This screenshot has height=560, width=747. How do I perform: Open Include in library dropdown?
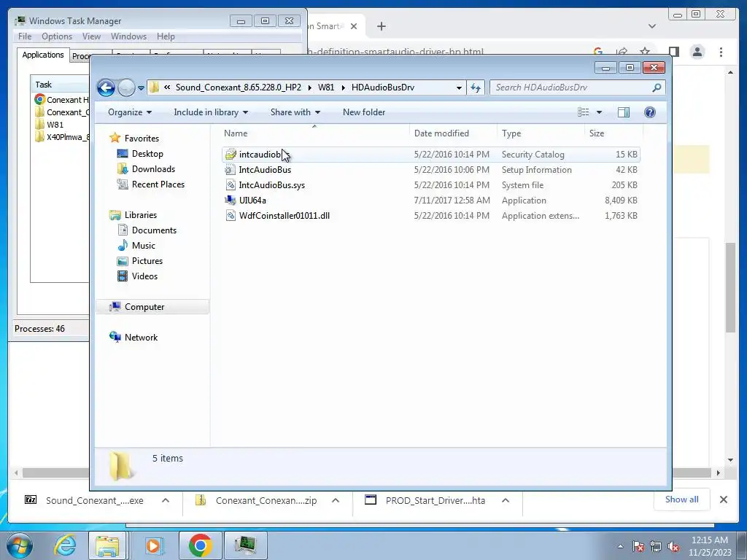click(x=211, y=112)
